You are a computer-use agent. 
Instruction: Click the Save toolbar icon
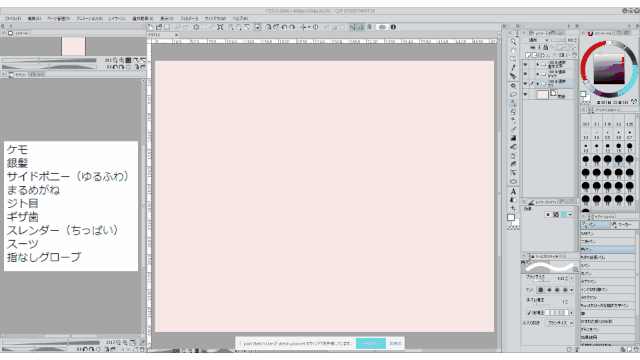(x=167, y=27)
